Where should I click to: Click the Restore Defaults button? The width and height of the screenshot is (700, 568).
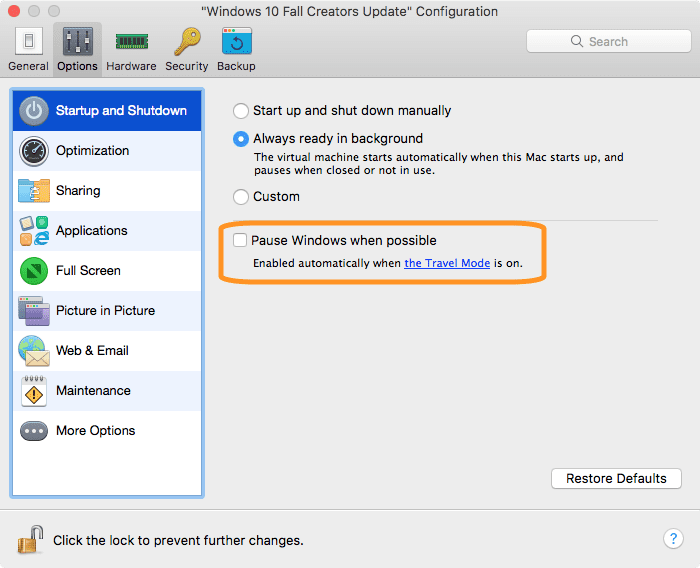point(616,478)
